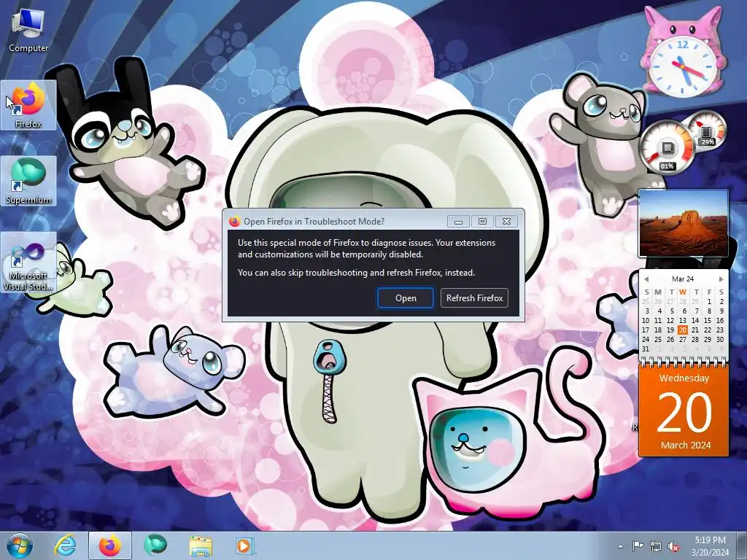Click the Refresh Firefox button
This screenshot has width=747, height=560.
point(474,298)
